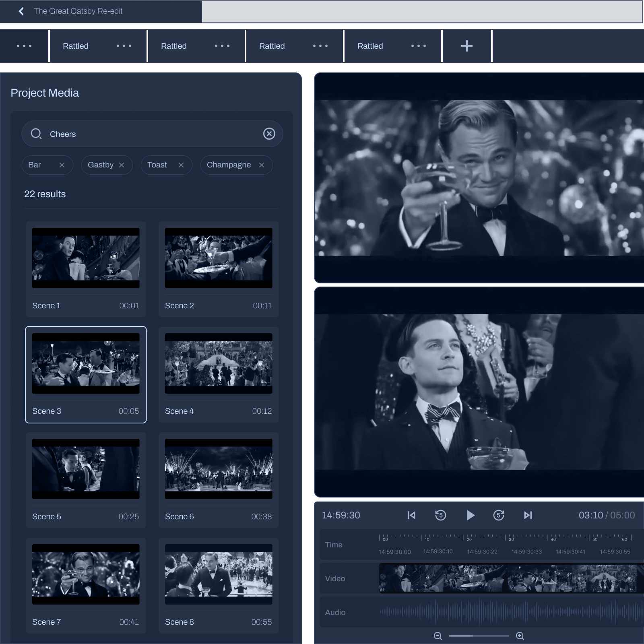
Task: Click the timeline zoom slider
Action: [x=479, y=636]
